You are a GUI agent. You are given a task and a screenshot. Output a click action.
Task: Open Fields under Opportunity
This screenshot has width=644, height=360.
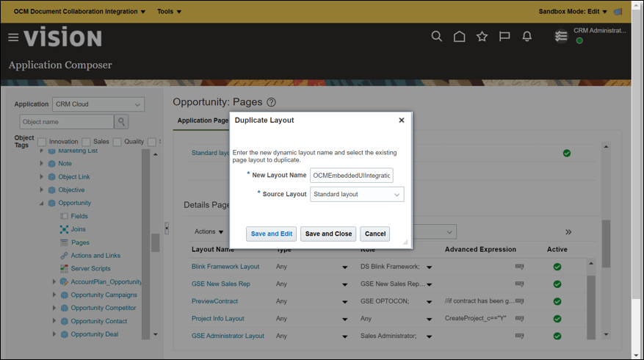[79, 216]
